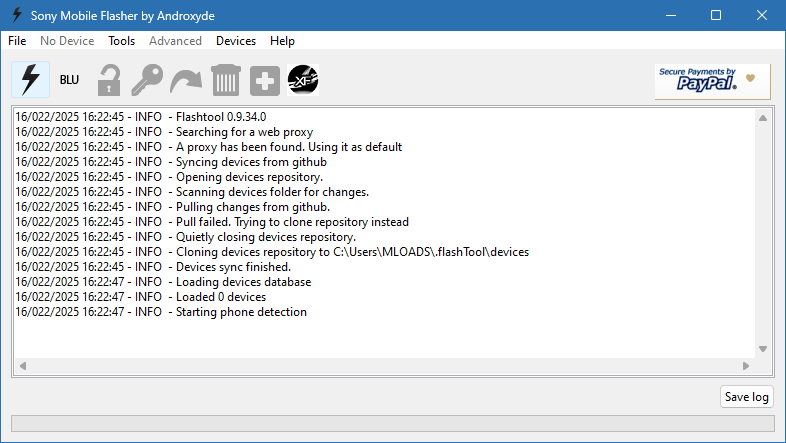The height and width of the screenshot is (443, 786).
Task: Open the BLU bootloader unlock tool
Action: coord(69,80)
